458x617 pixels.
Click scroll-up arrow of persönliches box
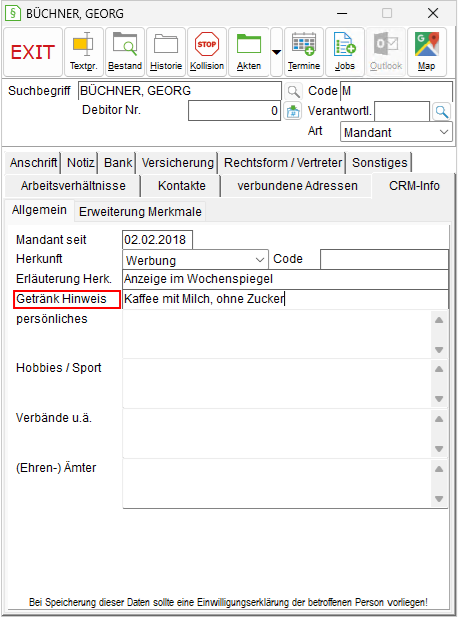pyautogui.click(x=439, y=320)
